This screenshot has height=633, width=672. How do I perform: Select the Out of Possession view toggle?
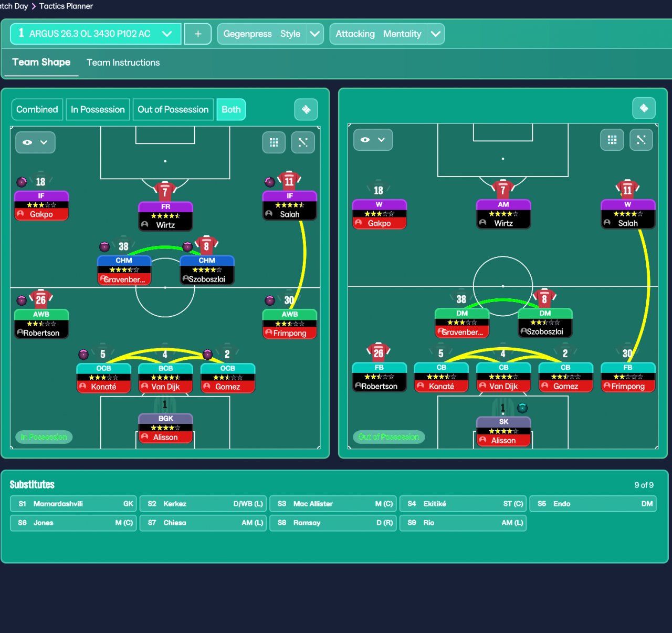coord(173,110)
